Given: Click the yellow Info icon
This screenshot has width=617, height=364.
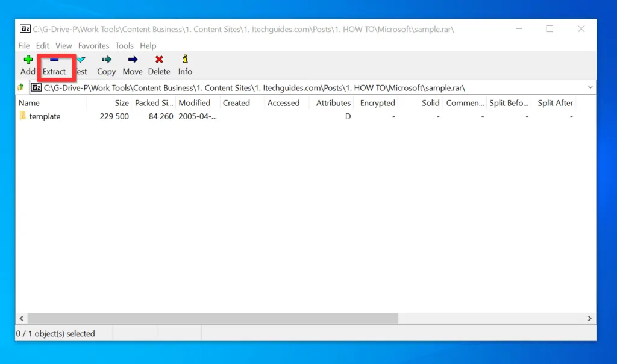Looking at the screenshot, I should coord(185,60).
